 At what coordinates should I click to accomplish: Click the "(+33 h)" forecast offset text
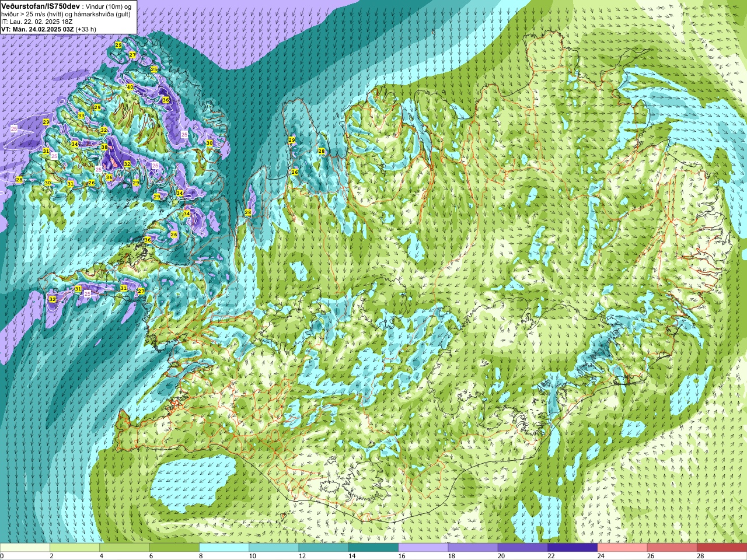coord(86,29)
